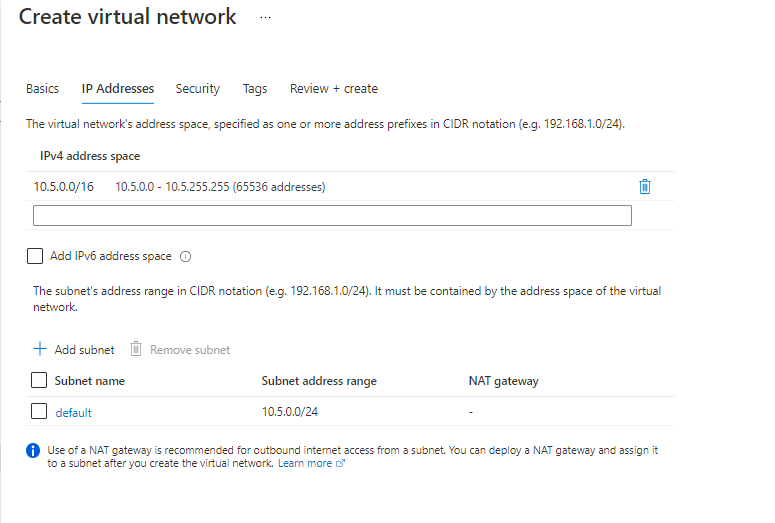The image size is (775, 523).
Task: Click the Add subnet button
Action: [74, 350]
